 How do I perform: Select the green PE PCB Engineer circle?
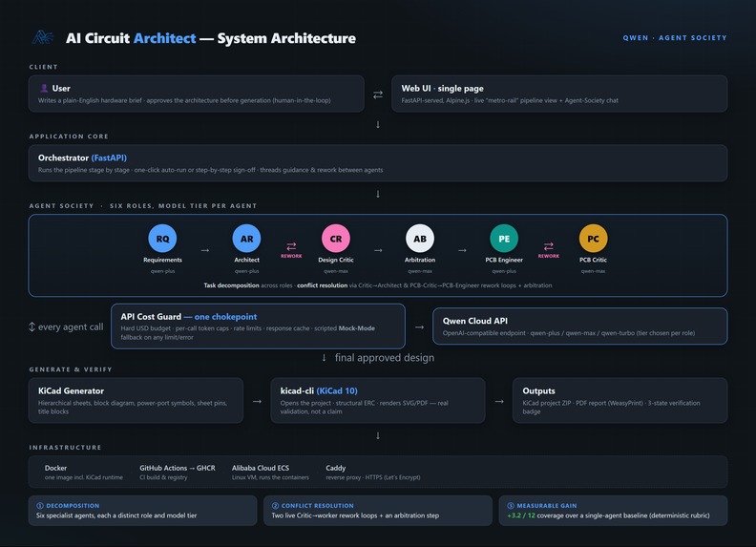(x=504, y=239)
